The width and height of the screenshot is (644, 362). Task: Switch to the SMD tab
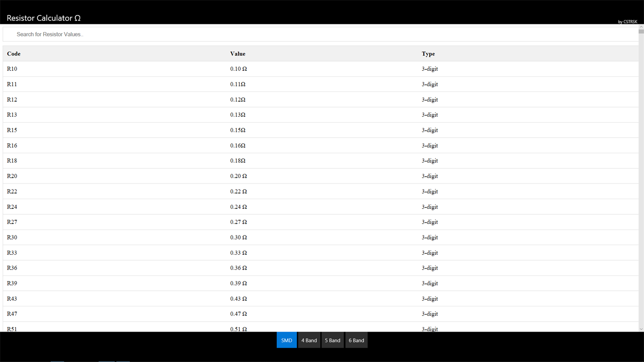286,340
